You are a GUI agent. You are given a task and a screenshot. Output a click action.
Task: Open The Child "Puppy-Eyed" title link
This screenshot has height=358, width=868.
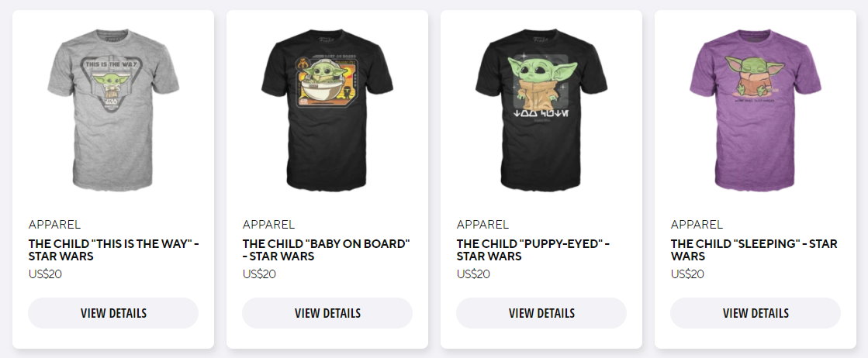(x=533, y=250)
